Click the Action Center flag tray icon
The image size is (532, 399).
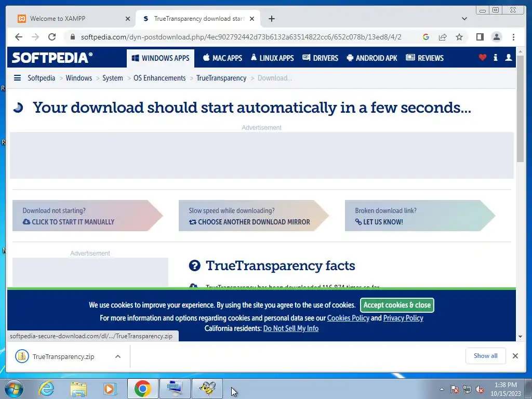pos(455,390)
